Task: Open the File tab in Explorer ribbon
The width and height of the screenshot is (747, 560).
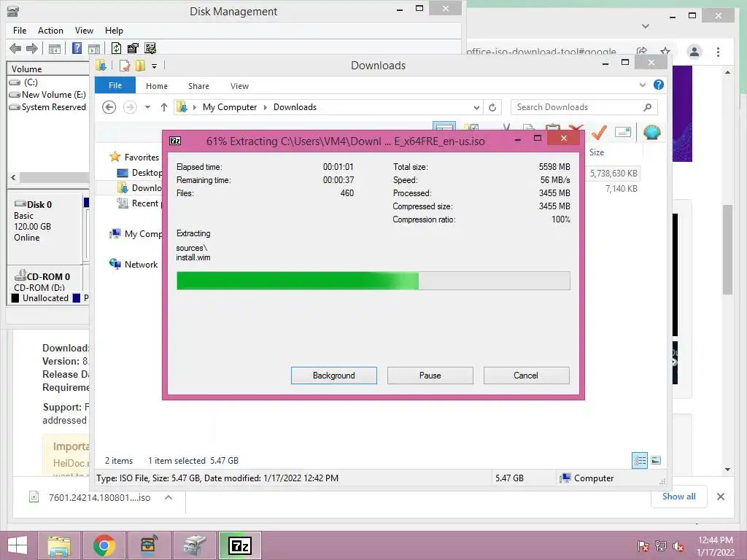Action: click(x=115, y=85)
